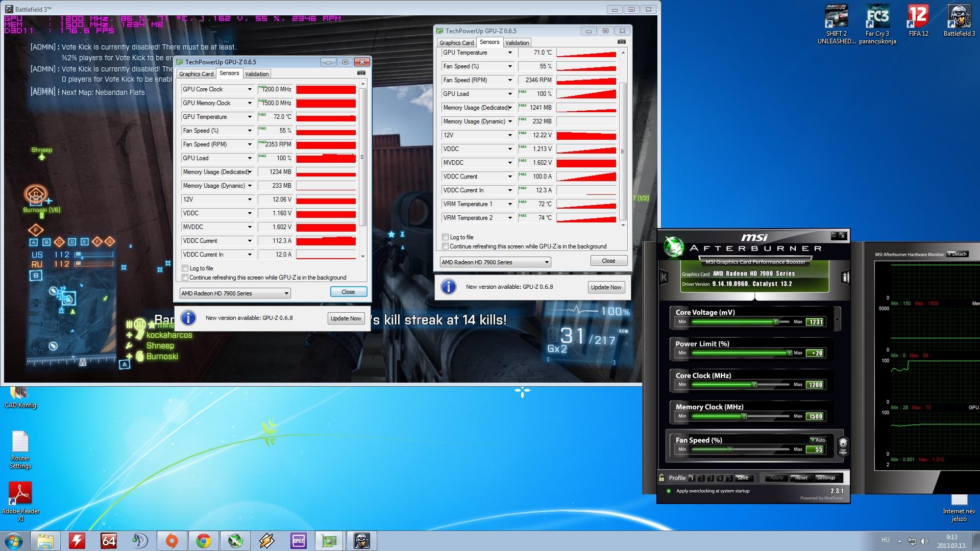Expand GPU Core Clock sensor dropdown
The width and height of the screenshot is (980, 551).
pyautogui.click(x=250, y=89)
